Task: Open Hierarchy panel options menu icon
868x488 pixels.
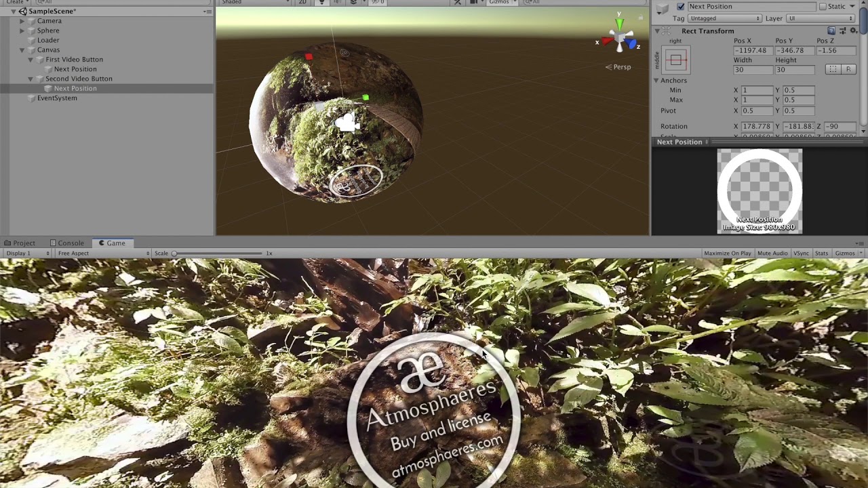Action: pyautogui.click(x=207, y=12)
